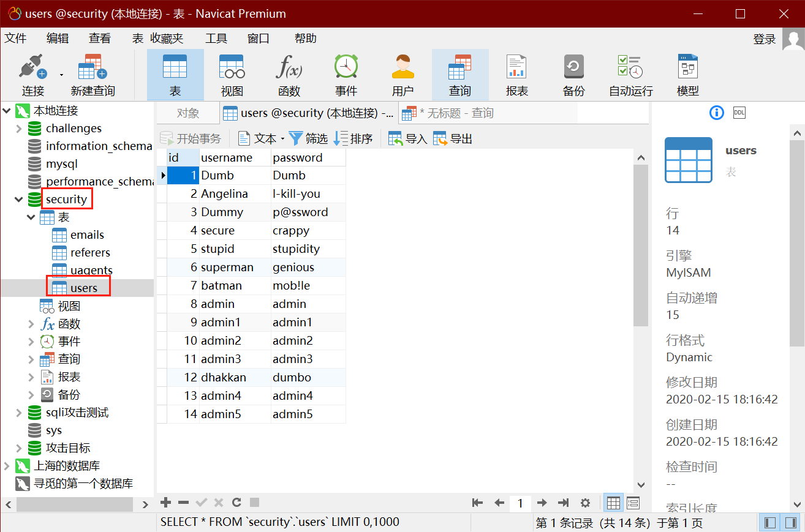Select the sys database in the tree
Image resolution: width=805 pixels, height=532 pixels.
54,430
